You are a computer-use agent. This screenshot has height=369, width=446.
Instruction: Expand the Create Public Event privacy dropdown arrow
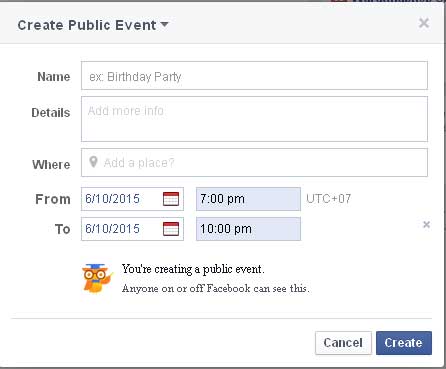164,24
